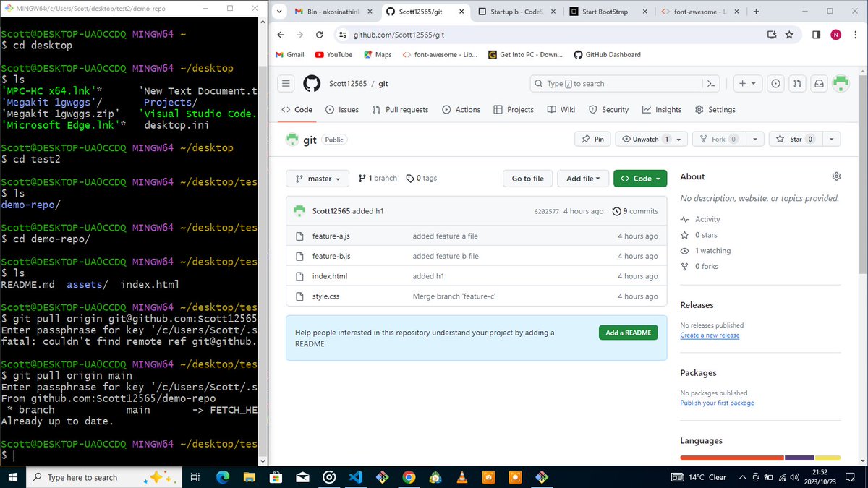Open About section settings gear
This screenshot has width=868, height=488.
(836, 176)
